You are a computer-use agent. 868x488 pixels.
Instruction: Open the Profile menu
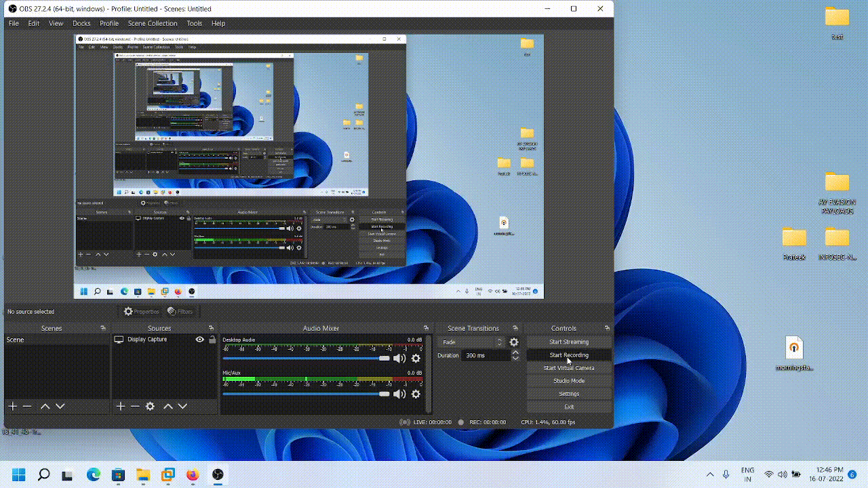109,23
